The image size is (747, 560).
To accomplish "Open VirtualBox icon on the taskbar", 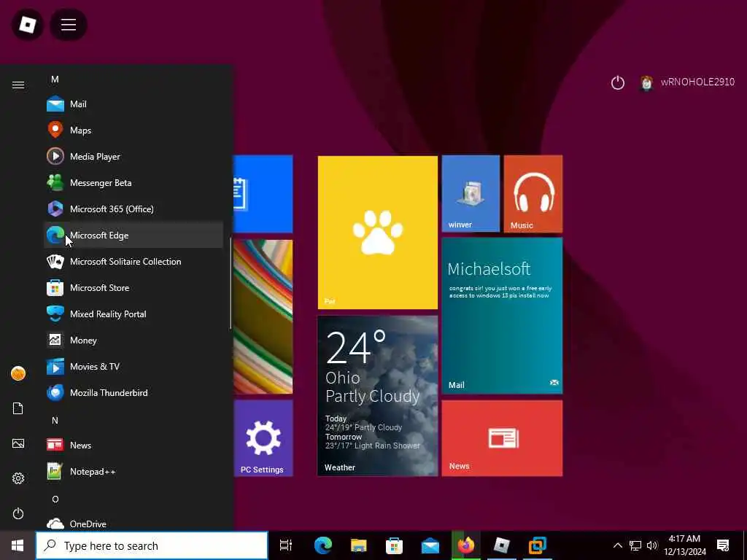I will click(x=538, y=545).
